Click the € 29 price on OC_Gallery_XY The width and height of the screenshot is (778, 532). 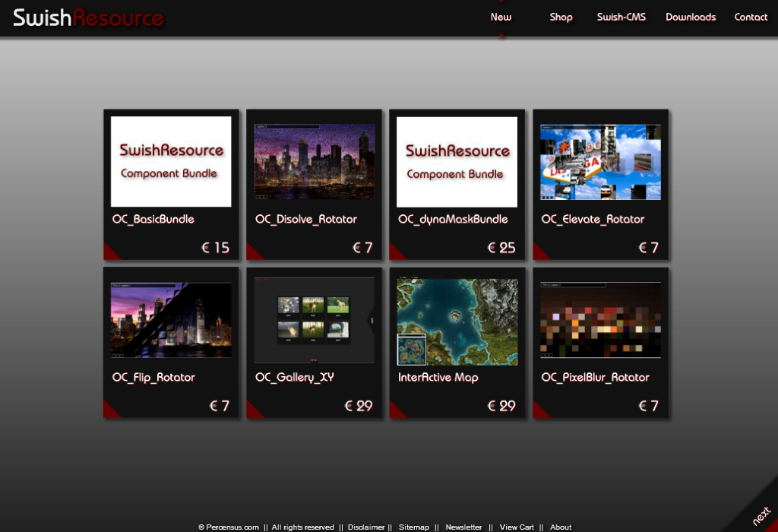click(359, 406)
